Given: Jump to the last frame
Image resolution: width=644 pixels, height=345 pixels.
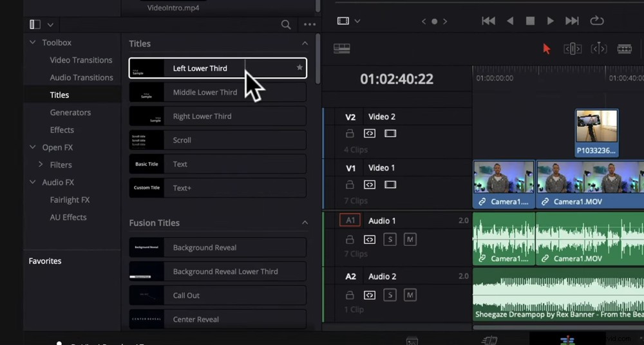Looking at the screenshot, I should pyautogui.click(x=572, y=21).
